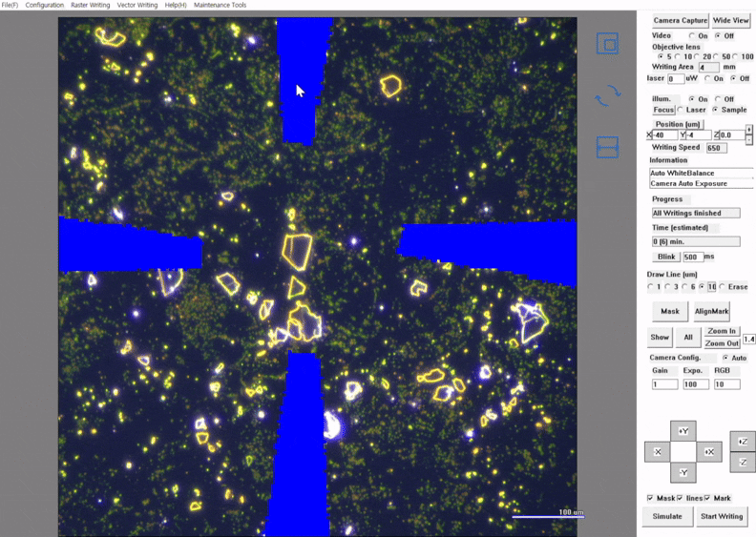756x537 pixels.
Task: Toggle the Mask checkbox
Action: coord(650,498)
